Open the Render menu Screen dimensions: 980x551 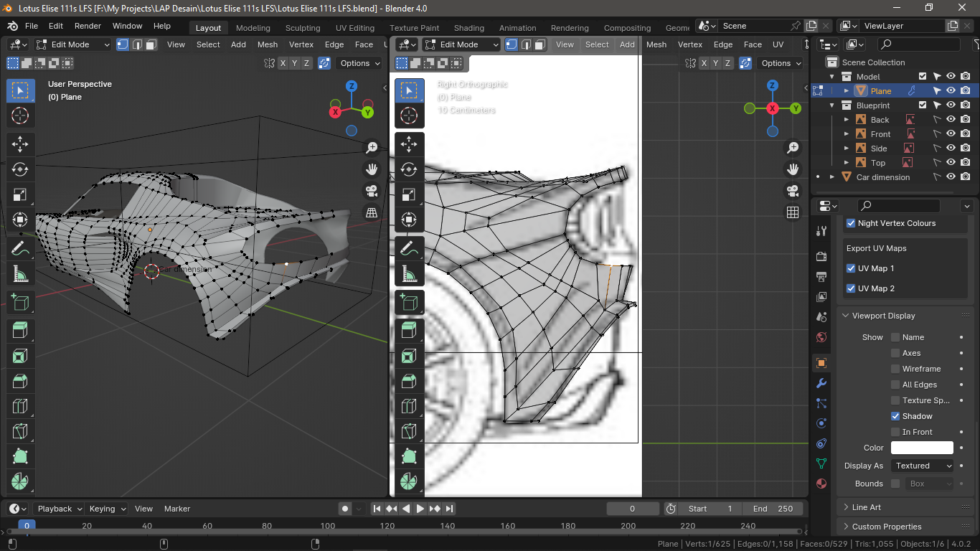(88, 26)
